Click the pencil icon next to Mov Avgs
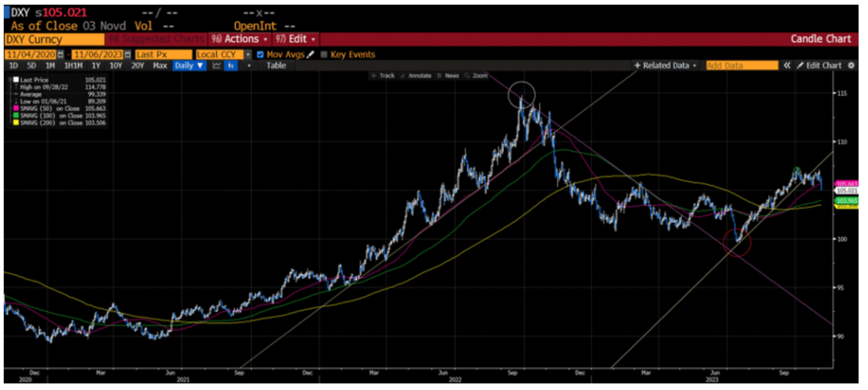868x390 pixels. tap(311, 55)
